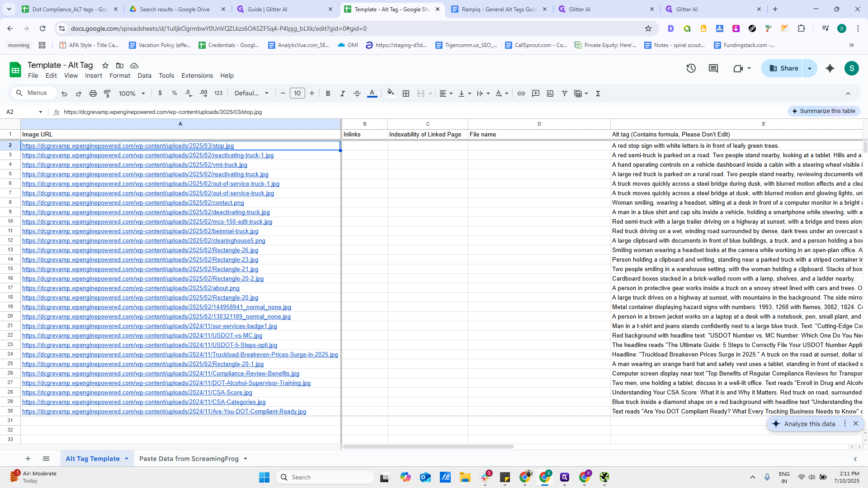
Task: Insert chart from toolbar
Action: click(550, 94)
